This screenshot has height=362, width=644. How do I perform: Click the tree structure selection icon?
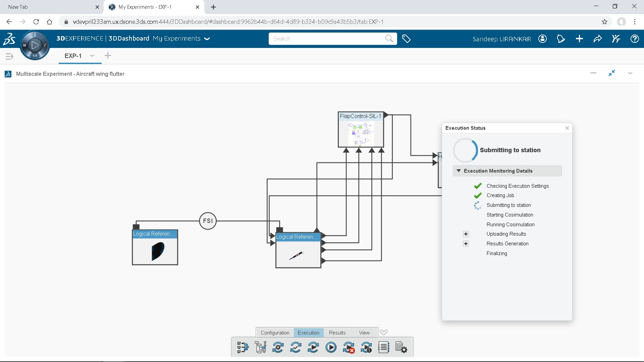click(x=260, y=348)
